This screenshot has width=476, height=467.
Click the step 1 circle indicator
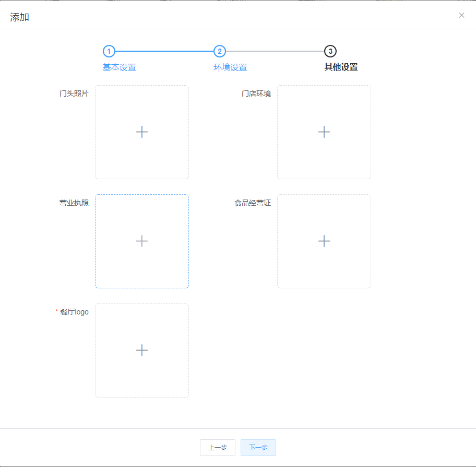(109, 51)
